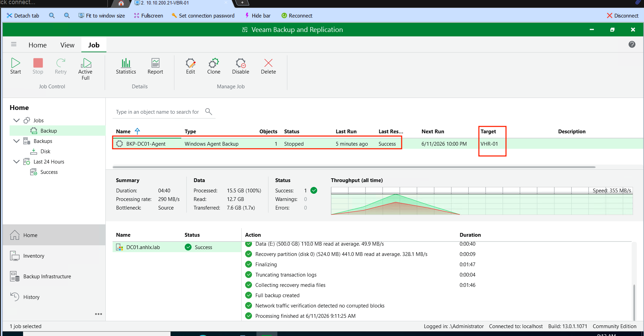The width and height of the screenshot is (644, 336).
Task: Click the 'Truncating transaction logs' entry
Action: click(x=286, y=275)
